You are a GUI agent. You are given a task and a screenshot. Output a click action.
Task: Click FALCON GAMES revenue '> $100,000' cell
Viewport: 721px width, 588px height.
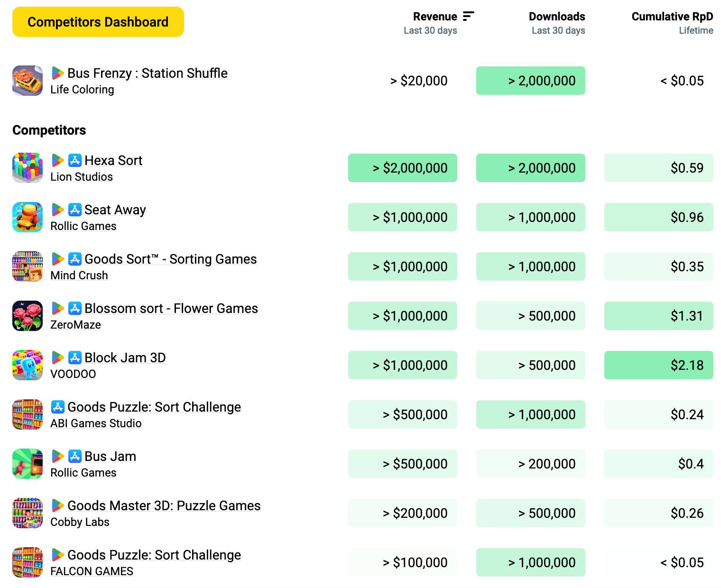coord(403,562)
